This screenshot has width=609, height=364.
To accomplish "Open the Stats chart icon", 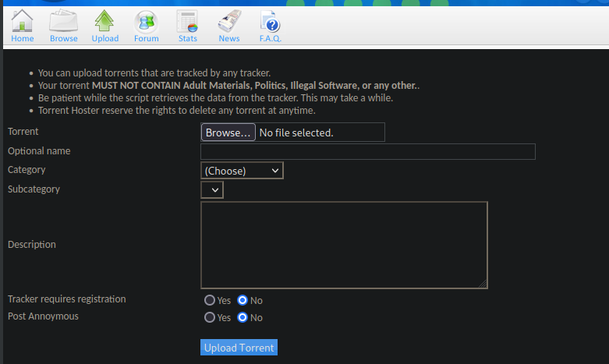I will click(187, 20).
